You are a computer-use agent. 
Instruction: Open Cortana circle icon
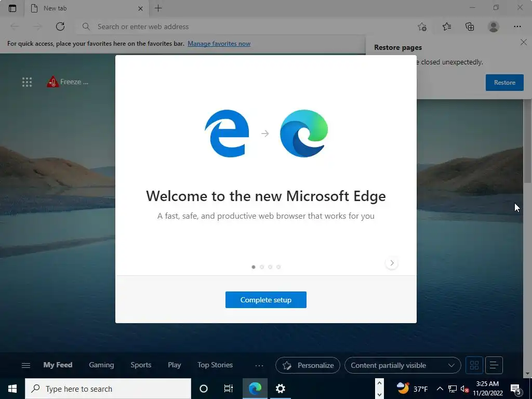point(204,389)
